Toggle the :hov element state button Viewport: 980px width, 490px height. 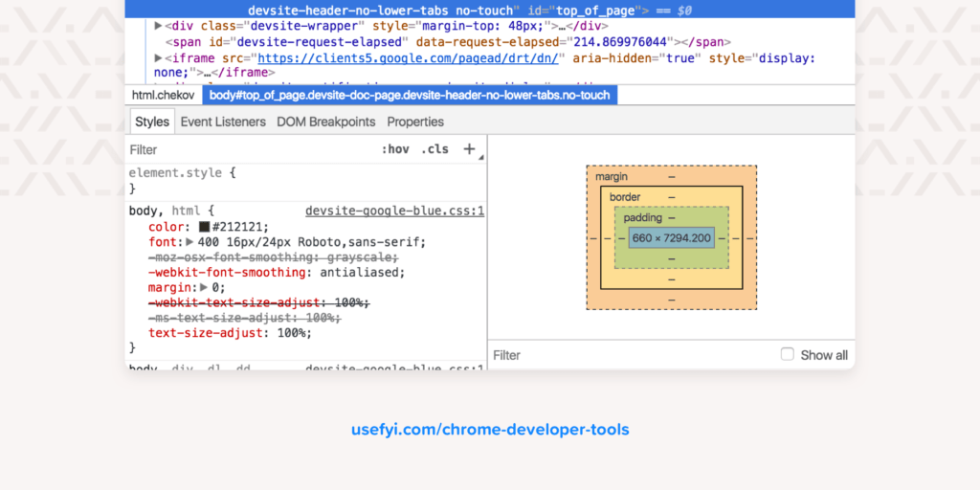(x=395, y=149)
